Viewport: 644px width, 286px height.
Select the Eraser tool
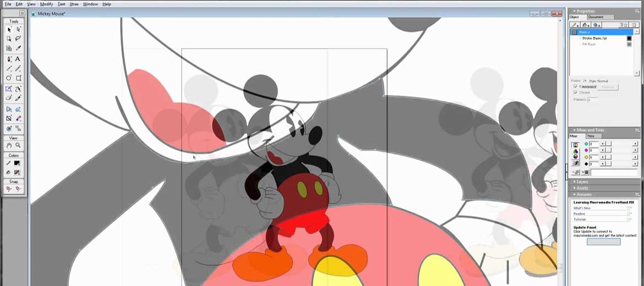coord(9,98)
